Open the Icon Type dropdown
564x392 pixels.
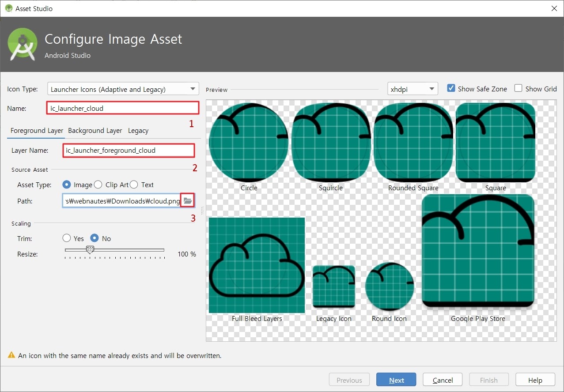(123, 89)
